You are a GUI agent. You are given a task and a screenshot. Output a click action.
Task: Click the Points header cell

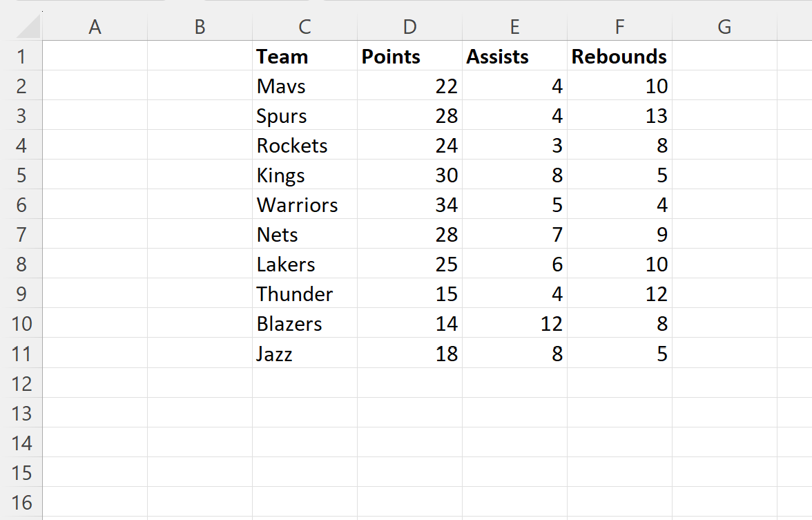(409, 56)
